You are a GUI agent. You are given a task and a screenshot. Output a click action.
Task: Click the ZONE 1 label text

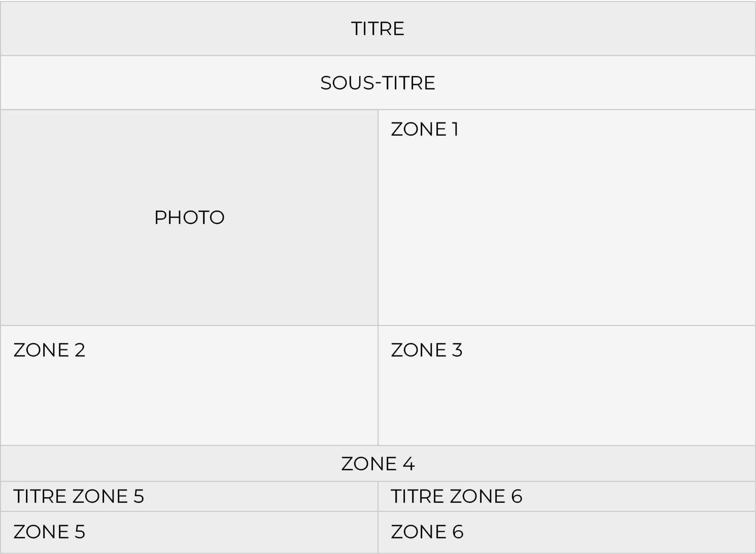425,129
